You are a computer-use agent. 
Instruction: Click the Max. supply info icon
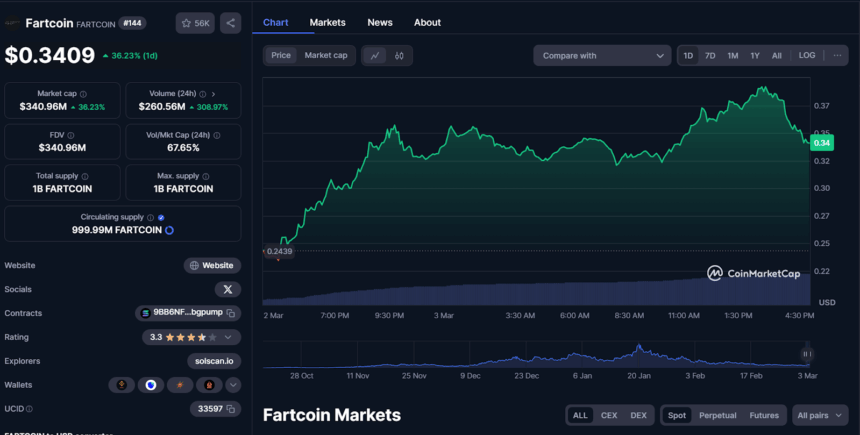click(x=206, y=176)
